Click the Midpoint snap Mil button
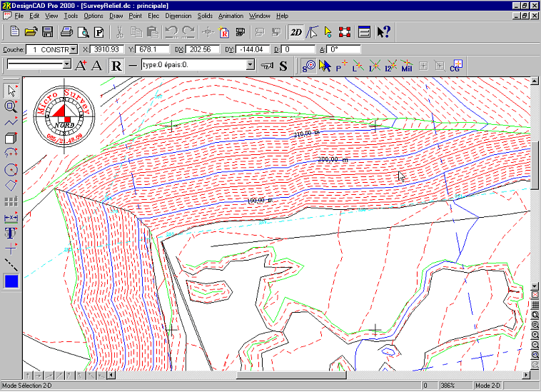The height and width of the screenshot is (392, 541). pos(407,66)
